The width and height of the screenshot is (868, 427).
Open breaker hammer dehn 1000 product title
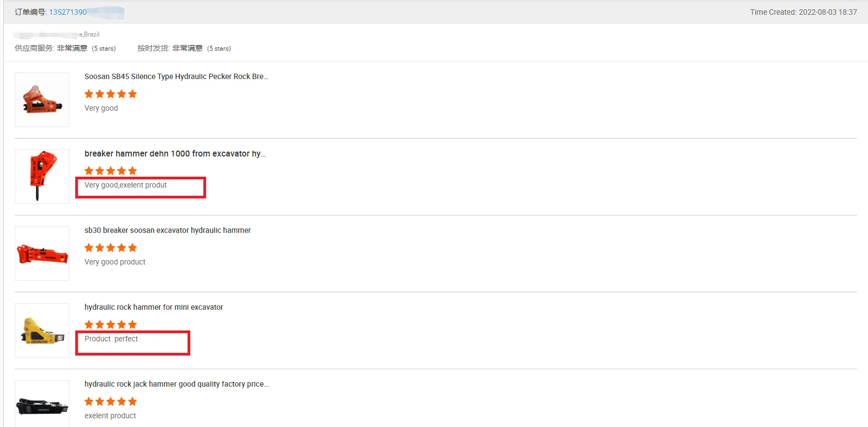tap(175, 154)
